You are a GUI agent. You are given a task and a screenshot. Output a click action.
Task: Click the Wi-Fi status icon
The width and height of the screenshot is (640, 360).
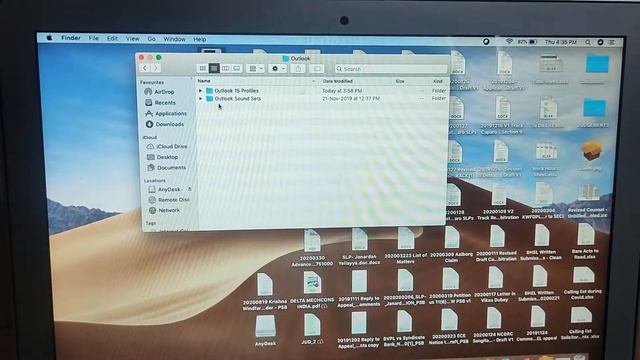pyautogui.click(x=509, y=42)
